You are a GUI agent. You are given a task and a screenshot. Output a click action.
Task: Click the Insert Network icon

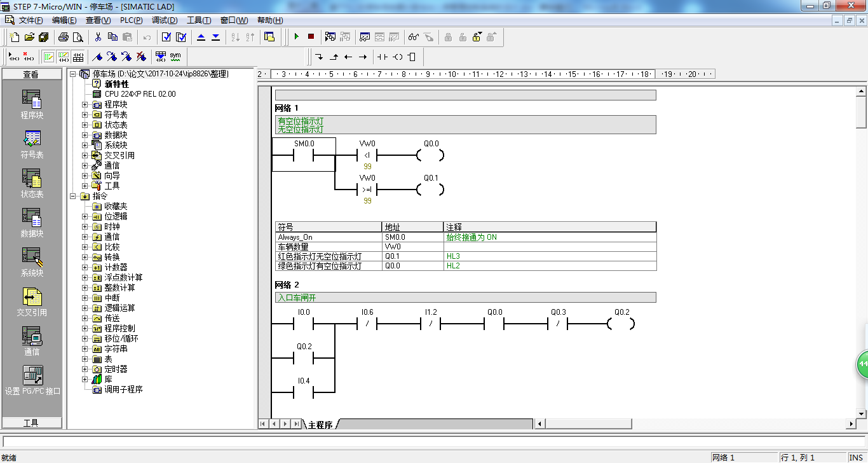click(x=13, y=57)
